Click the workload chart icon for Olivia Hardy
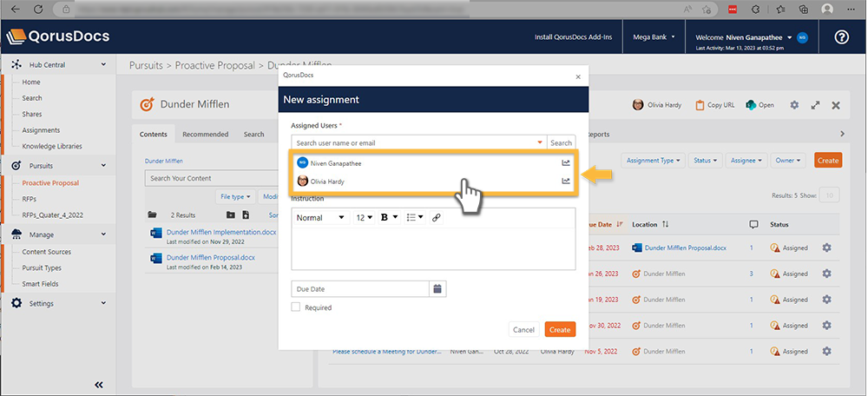Image resolution: width=868 pixels, height=396 pixels. 566,181
